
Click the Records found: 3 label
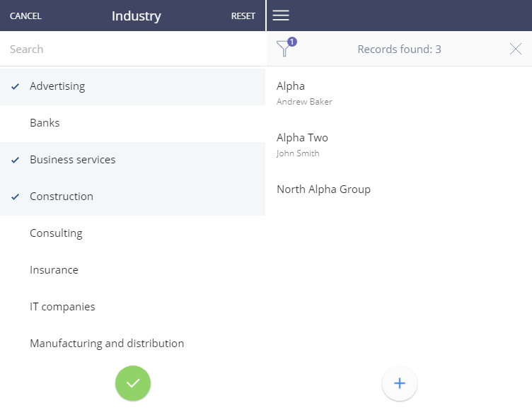[399, 49]
